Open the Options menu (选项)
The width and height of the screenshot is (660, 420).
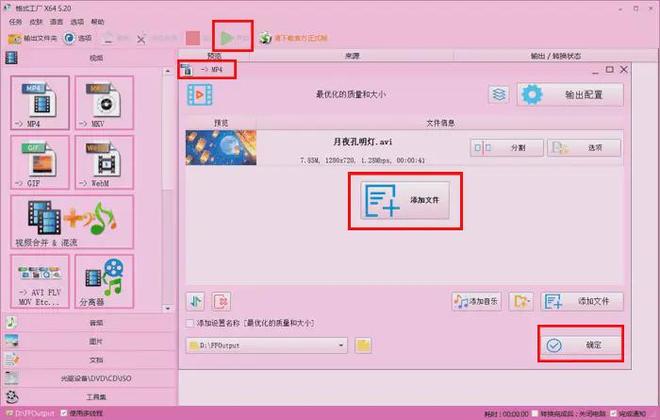(77, 21)
